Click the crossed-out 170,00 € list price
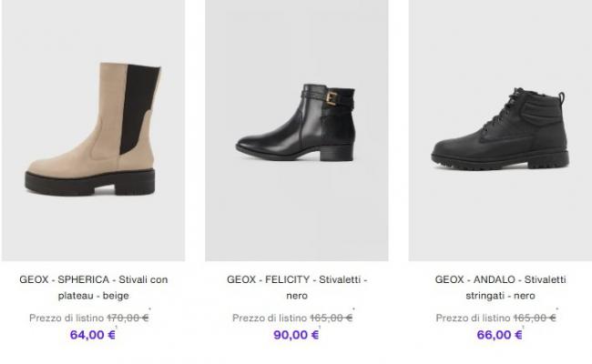Viewport: 592px width, 364px height. 128,318
